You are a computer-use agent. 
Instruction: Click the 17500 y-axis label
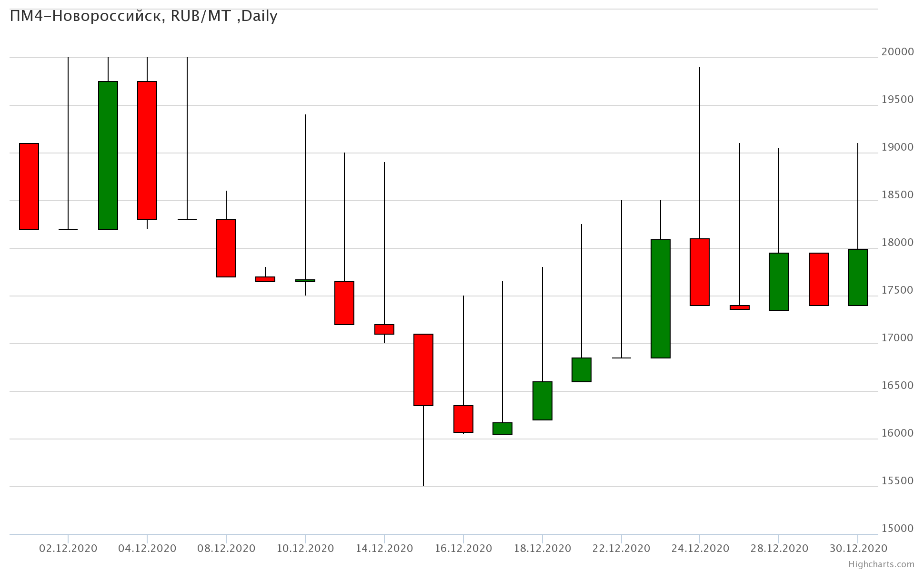click(x=897, y=290)
